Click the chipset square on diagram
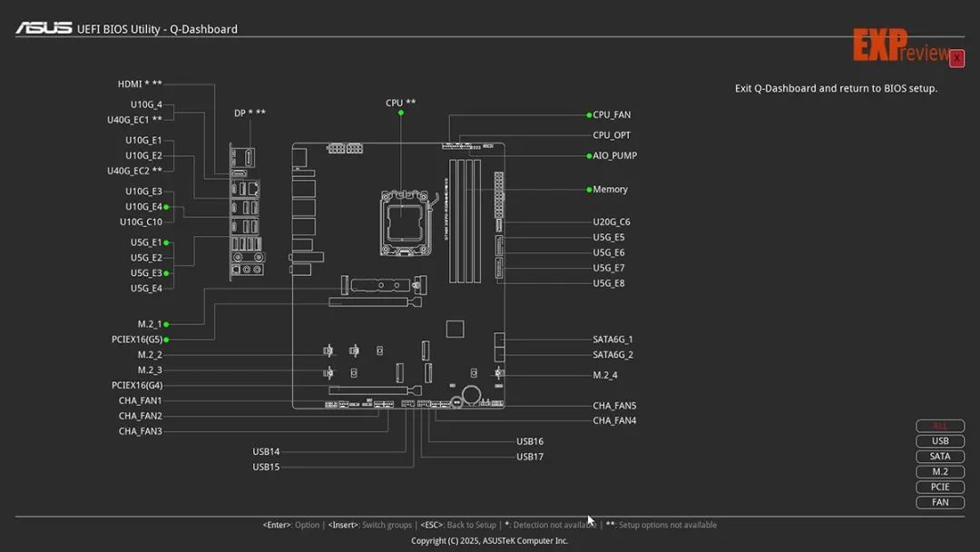Screen dimensions: 980x552 455,329
